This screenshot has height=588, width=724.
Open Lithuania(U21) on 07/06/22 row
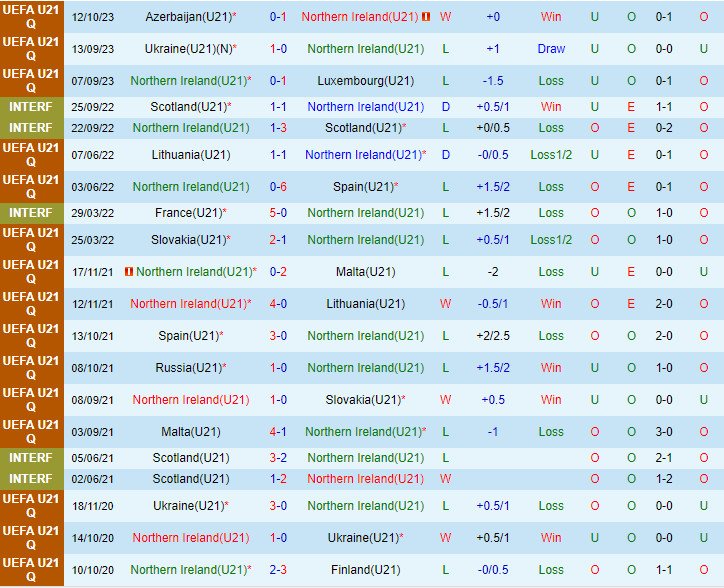[x=191, y=155]
